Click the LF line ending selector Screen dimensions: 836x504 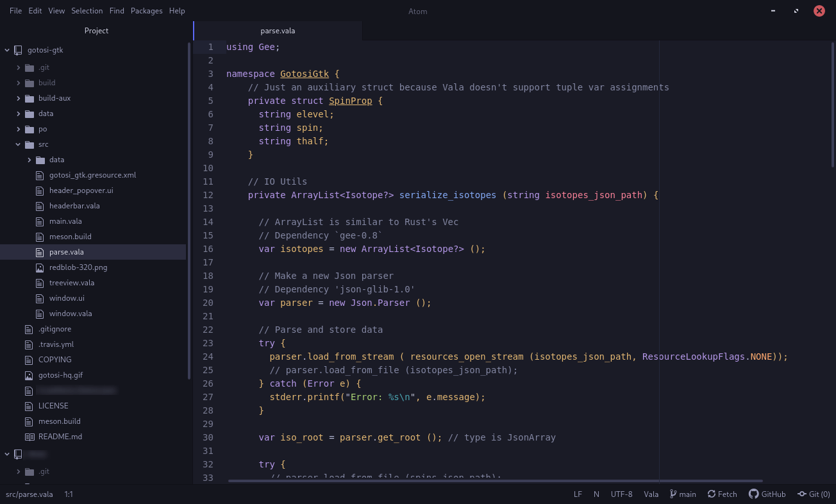click(x=578, y=494)
